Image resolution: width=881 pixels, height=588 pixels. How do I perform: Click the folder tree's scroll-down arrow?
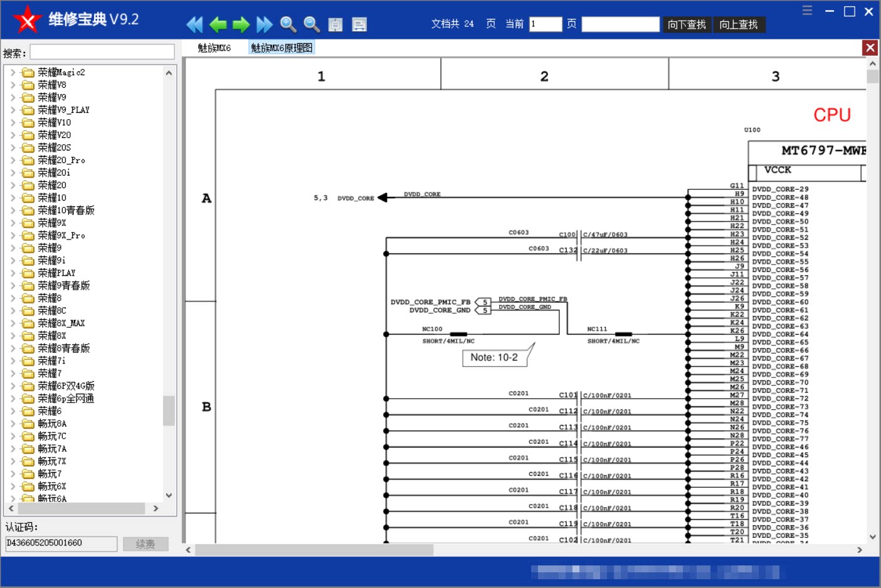[169, 495]
